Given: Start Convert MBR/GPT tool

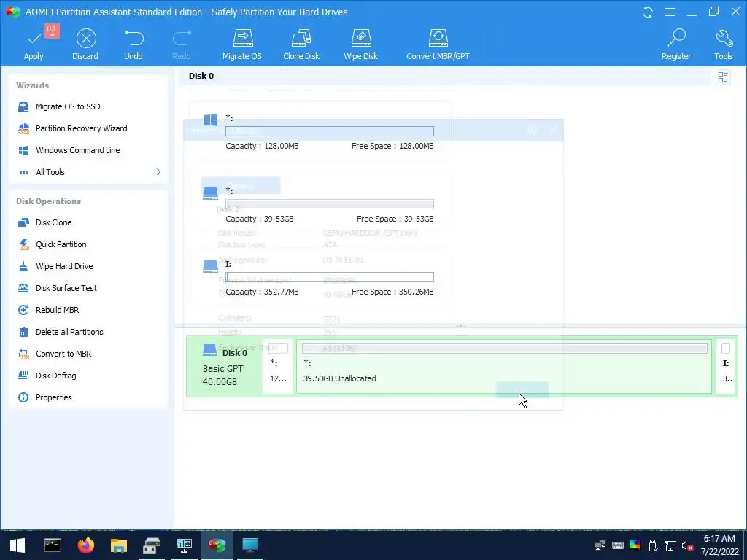Looking at the screenshot, I should 438,44.
